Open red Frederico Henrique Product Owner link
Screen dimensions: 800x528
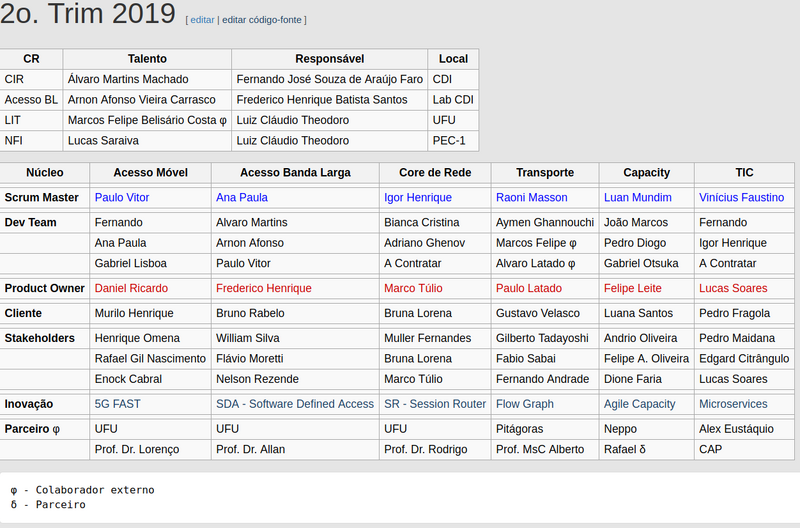264,288
